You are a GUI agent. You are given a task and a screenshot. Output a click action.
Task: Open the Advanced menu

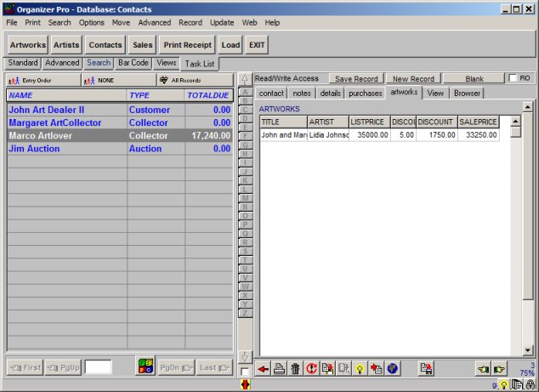coord(155,23)
